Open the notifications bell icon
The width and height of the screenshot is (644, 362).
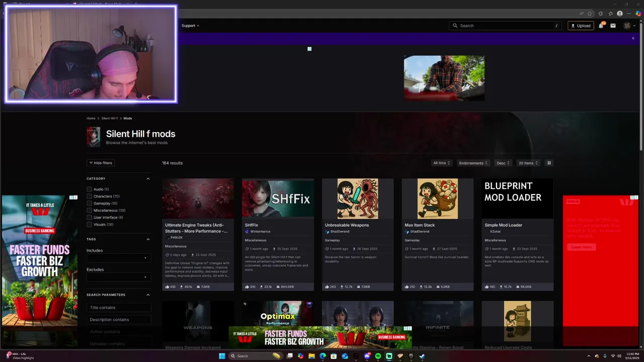pos(601,26)
